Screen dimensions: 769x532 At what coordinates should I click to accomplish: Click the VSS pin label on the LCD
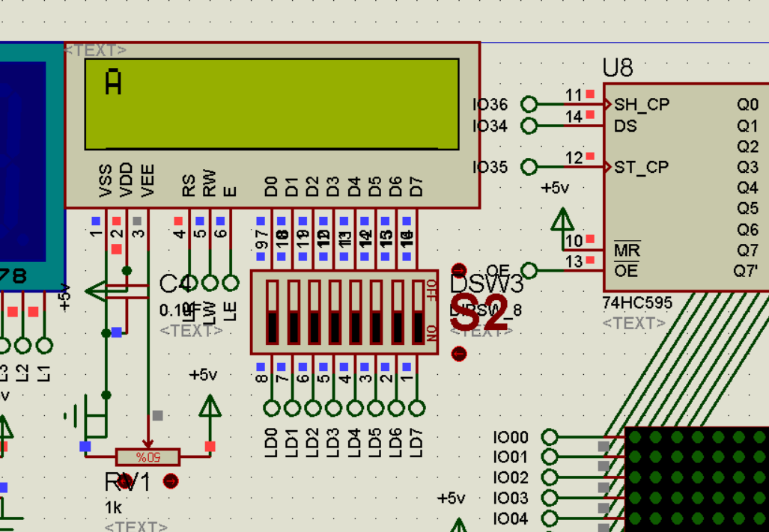[106, 181]
